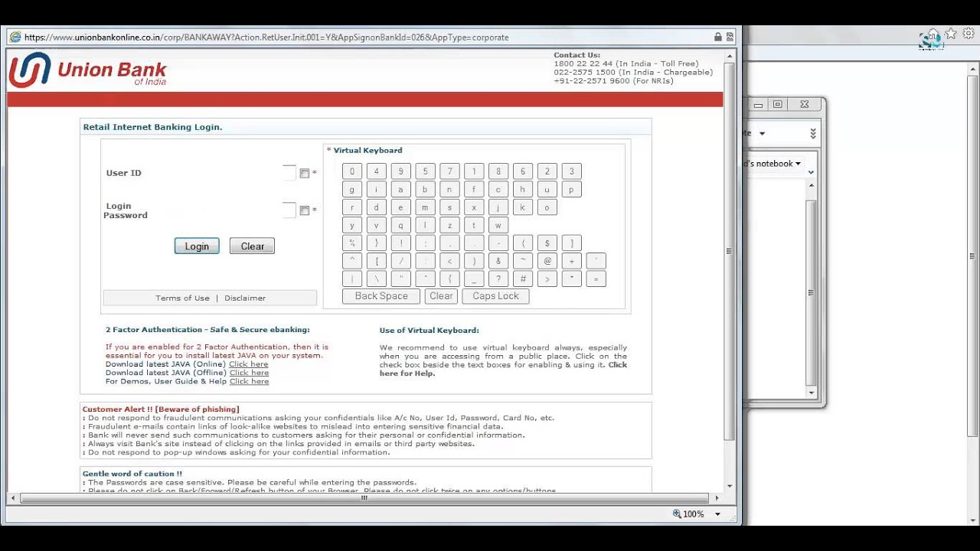Viewport: 980px width, 551px height.
Task: Tick virtual keyboard checkbox beside User ID
Action: click(x=305, y=174)
